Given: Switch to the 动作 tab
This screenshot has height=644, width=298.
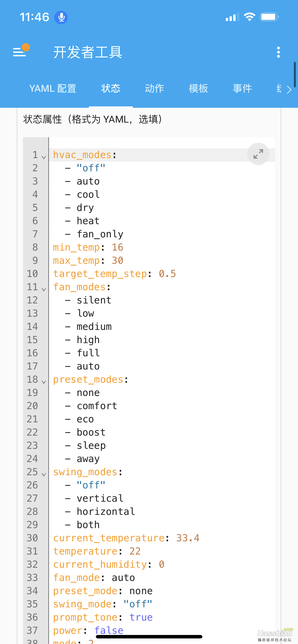Looking at the screenshot, I should click(x=155, y=89).
